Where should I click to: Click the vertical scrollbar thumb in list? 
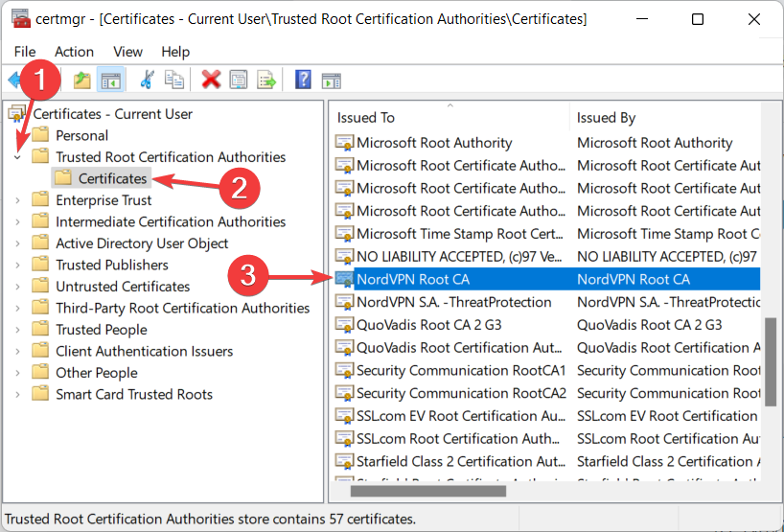click(x=770, y=355)
